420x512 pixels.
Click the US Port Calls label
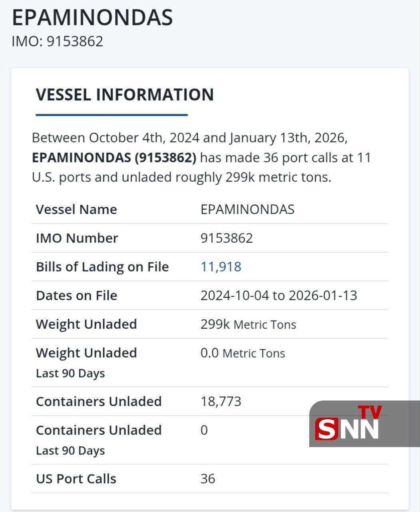click(76, 479)
